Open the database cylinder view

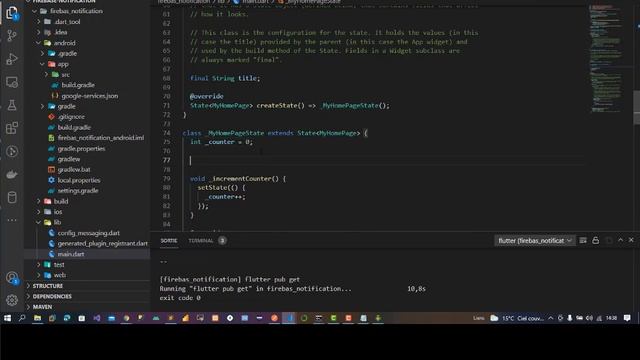(x=12, y=198)
